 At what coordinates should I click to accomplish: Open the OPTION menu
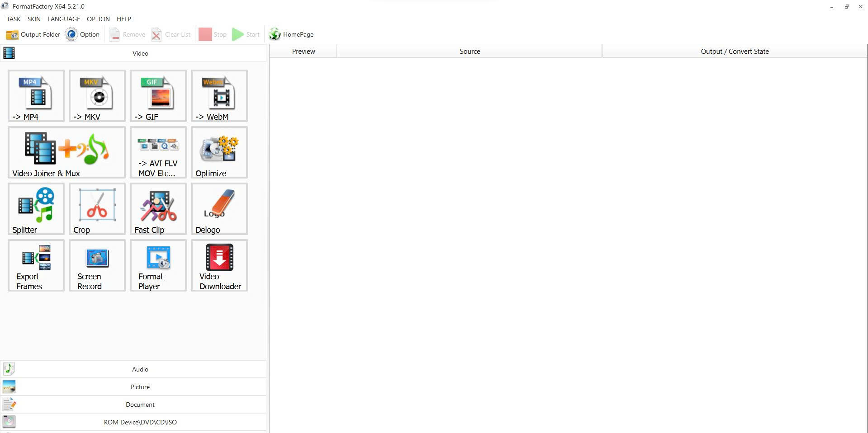click(x=98, y=19)
